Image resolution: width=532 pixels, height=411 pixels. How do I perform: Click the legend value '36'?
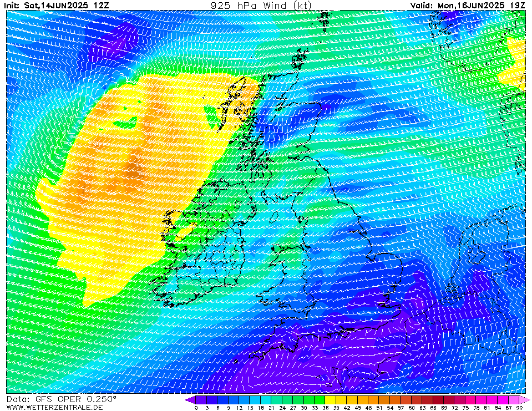(326, 408)
